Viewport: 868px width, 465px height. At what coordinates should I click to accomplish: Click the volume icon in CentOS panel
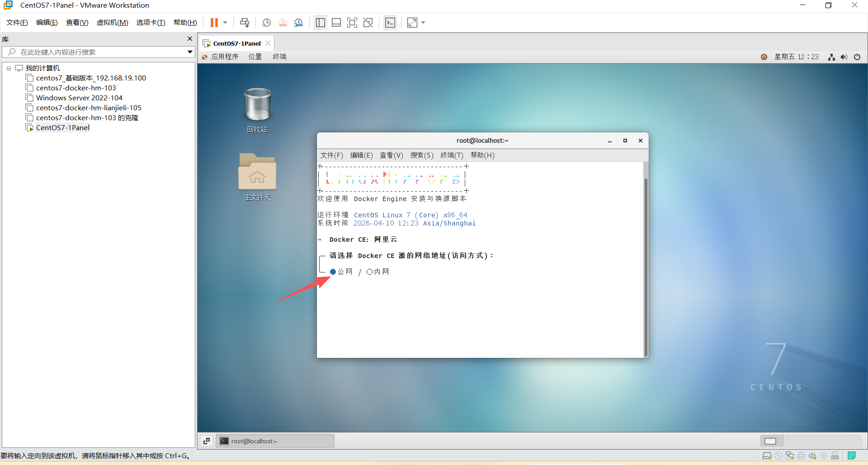(844, 56)
